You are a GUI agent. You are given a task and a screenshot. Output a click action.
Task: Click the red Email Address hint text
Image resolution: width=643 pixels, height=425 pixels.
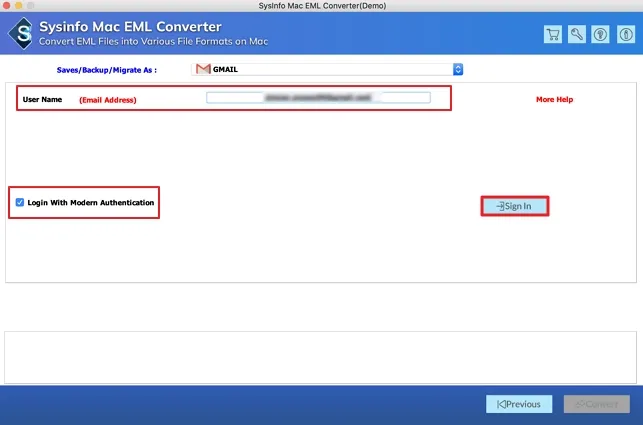(108, 100)
